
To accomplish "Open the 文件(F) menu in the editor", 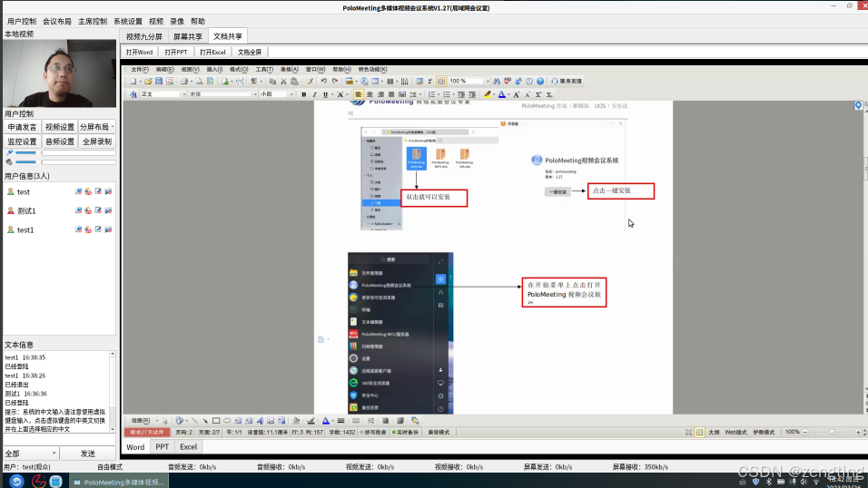I will pos(140,69).
